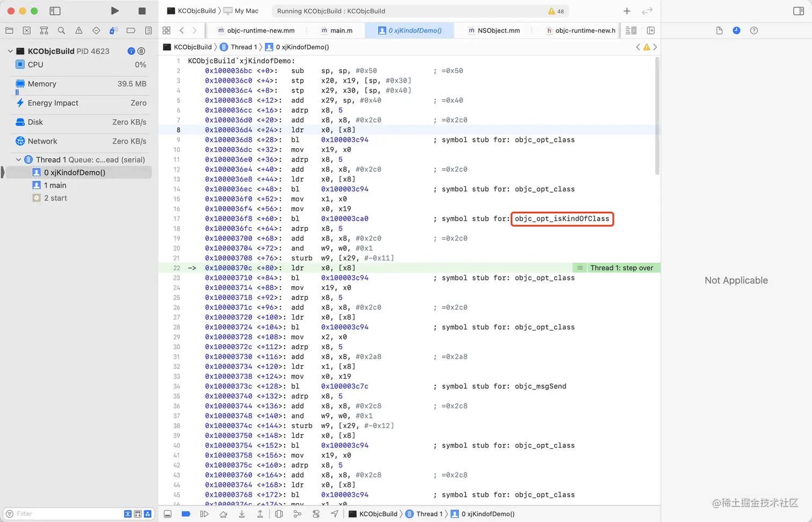Click the 48 warnings indicator

pyautogui.click(x=556, y=11)
